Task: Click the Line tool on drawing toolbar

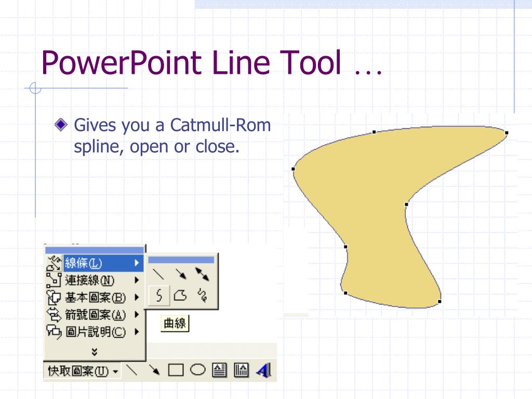Action: (131, 370)
